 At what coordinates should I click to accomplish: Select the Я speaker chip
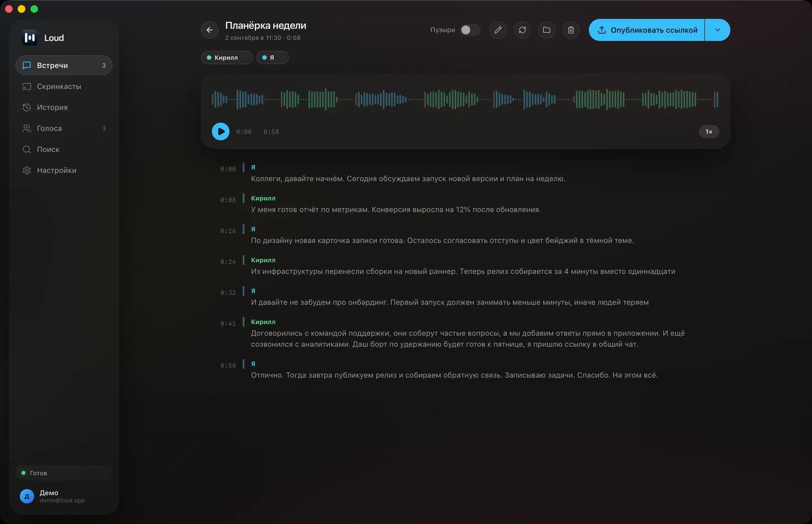coord(273,57)
